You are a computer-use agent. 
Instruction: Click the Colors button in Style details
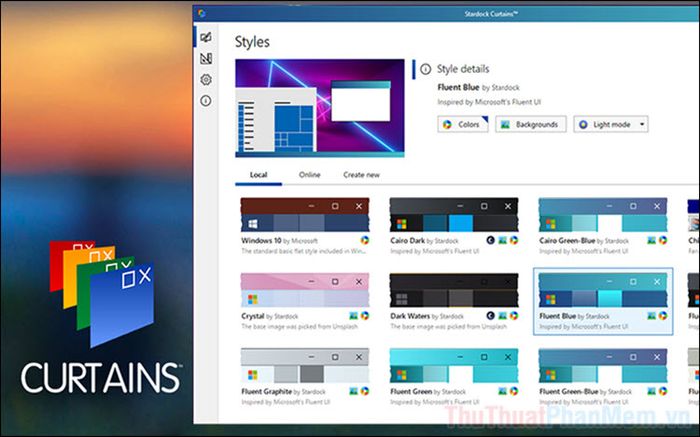click(463, 124)
